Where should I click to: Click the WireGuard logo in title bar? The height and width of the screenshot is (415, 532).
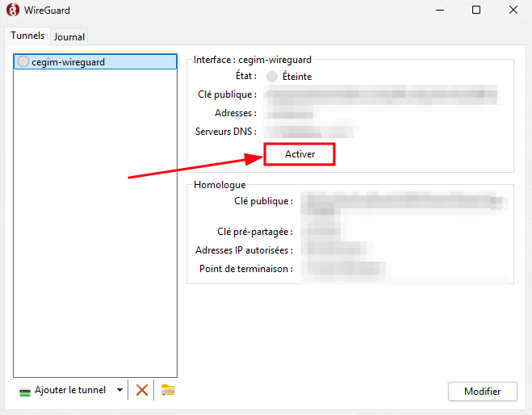click(x=13, y=10)
